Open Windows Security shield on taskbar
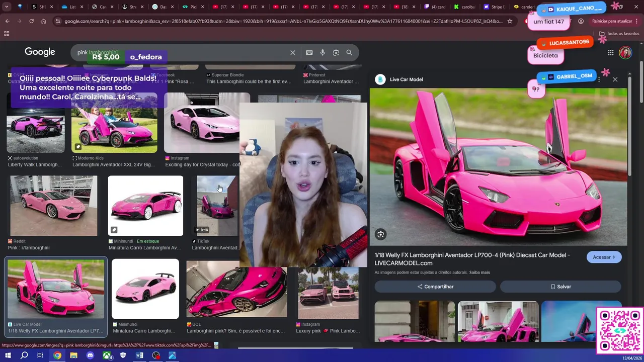 coord(123,355)
